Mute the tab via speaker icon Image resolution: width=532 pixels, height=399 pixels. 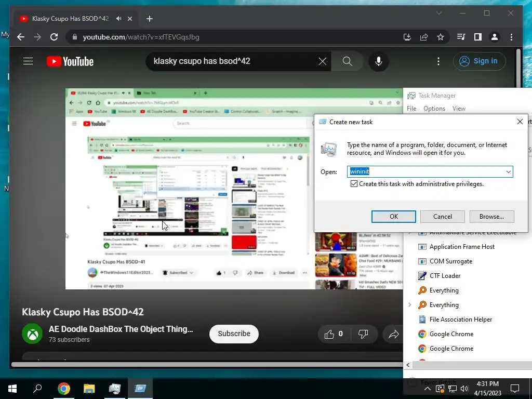click(119, 19)
